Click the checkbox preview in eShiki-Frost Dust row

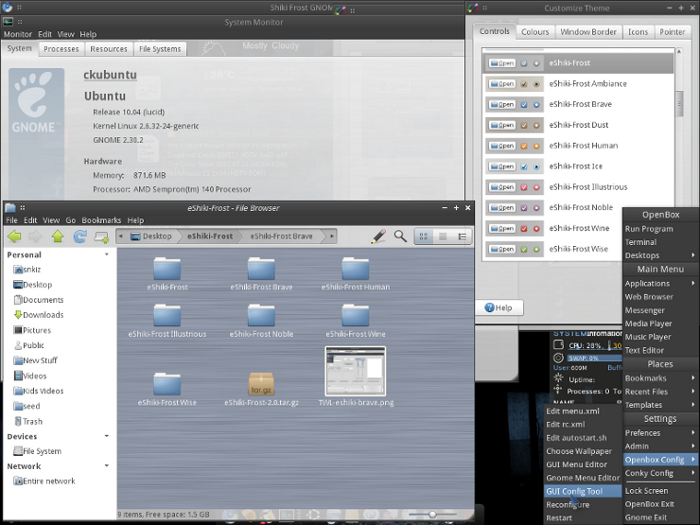point(524,125)
